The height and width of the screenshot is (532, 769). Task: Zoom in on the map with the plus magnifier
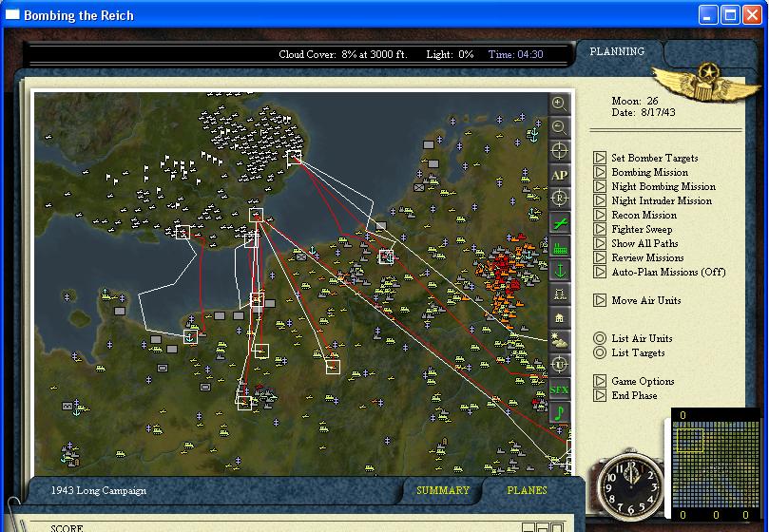coord(559,104)
